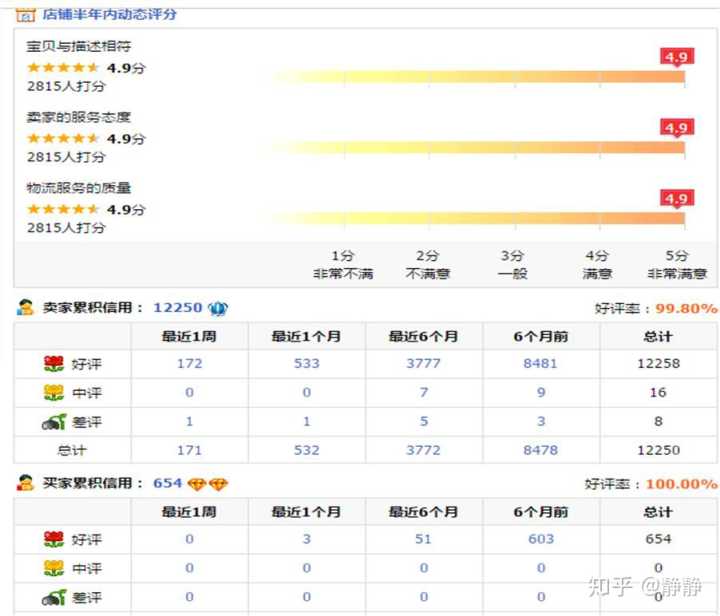Click 2815人打分 under 物流服务的质量
The height and width of the screenshot is (616, 720).
pyautogui.click(x=66, y=228)
